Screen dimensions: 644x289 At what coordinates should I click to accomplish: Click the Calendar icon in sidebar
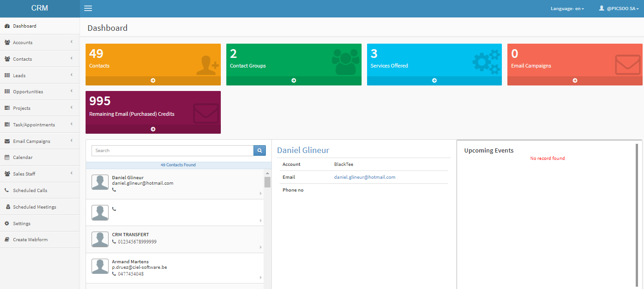pos(7,158)
